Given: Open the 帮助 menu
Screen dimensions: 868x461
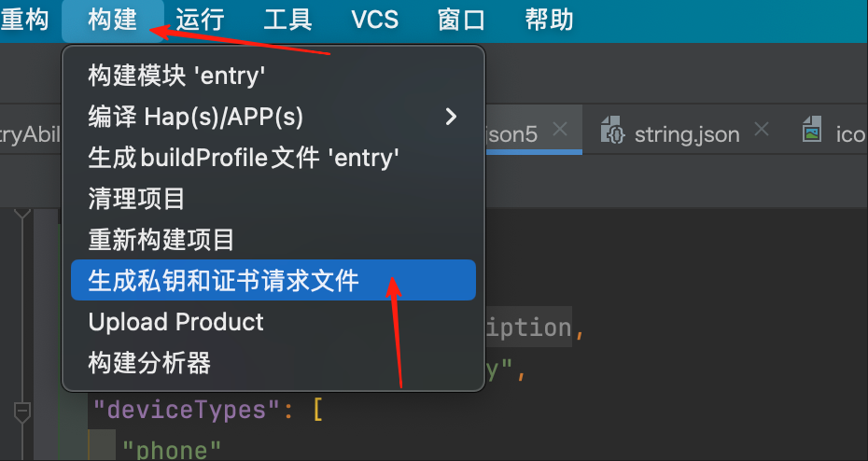Looking at the screenshot, I should point(548,20).
